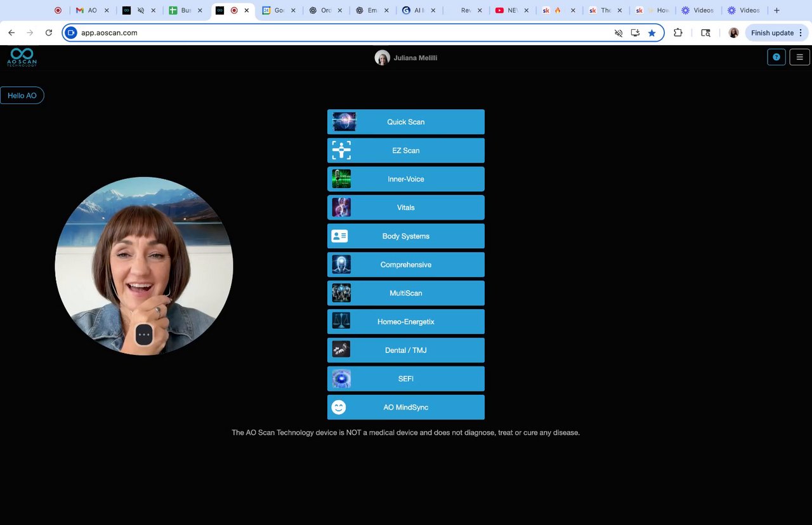Screen dimensions: 812x525
Task: Click the Finish update button
Action: click(x=772, y=33)
